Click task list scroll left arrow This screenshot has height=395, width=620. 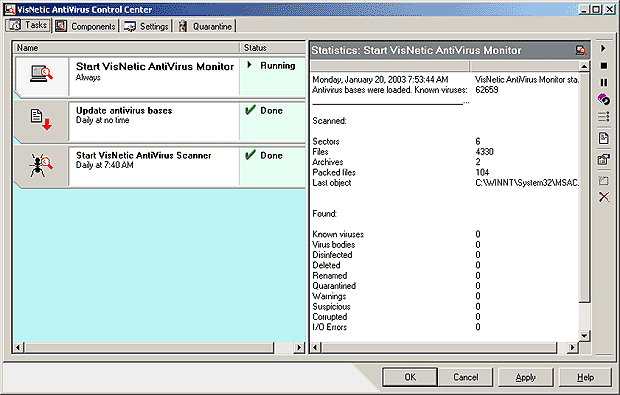[18, 348]
